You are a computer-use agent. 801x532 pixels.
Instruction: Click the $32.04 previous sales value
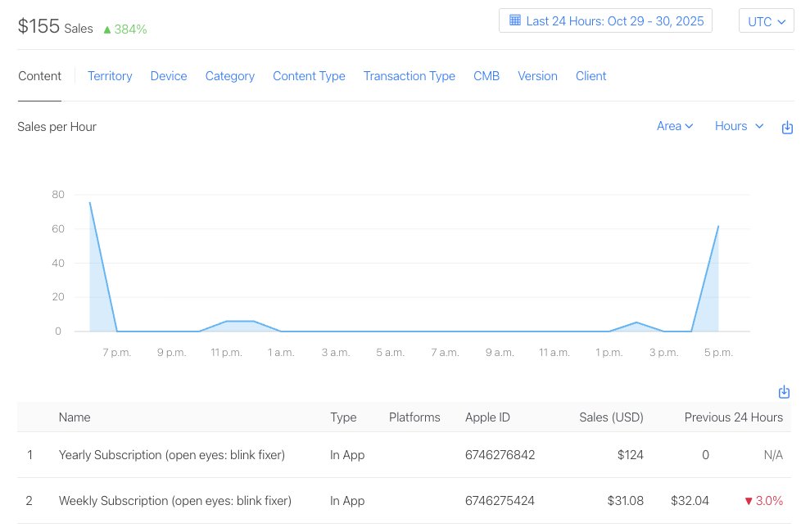coord(690,501)
